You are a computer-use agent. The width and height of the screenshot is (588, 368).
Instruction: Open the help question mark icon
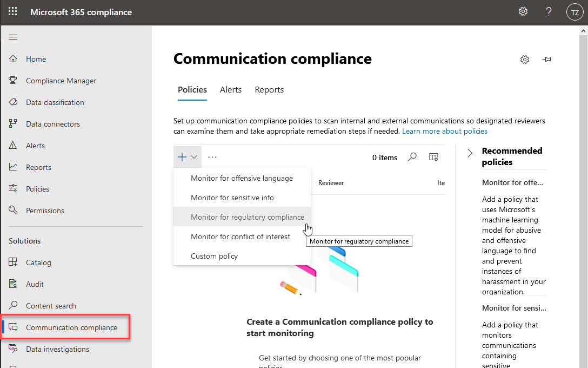549,12
